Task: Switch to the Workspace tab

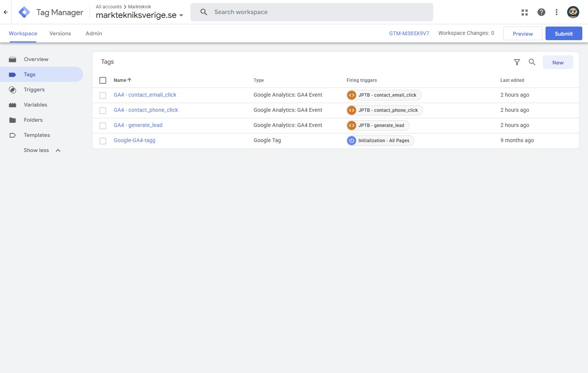Action: (23, 33)
